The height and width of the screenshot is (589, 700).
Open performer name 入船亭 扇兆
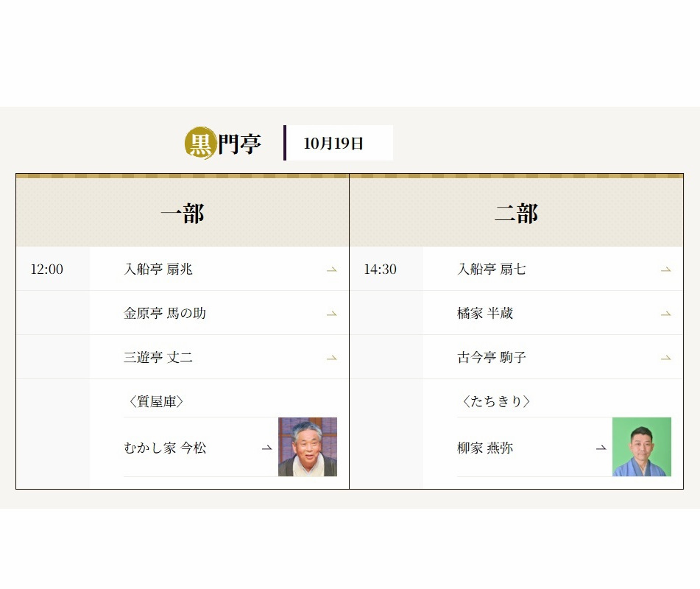[158, 269]
